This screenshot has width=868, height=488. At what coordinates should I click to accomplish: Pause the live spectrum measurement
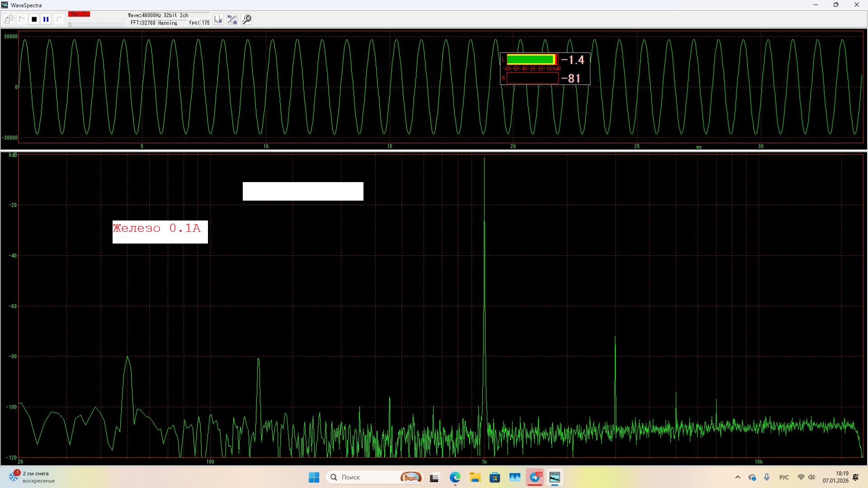pos(46,19)
